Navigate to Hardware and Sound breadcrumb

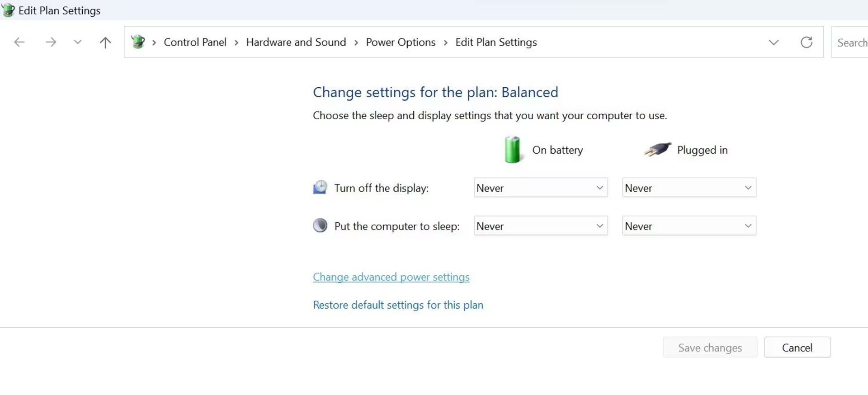[296, 42]
